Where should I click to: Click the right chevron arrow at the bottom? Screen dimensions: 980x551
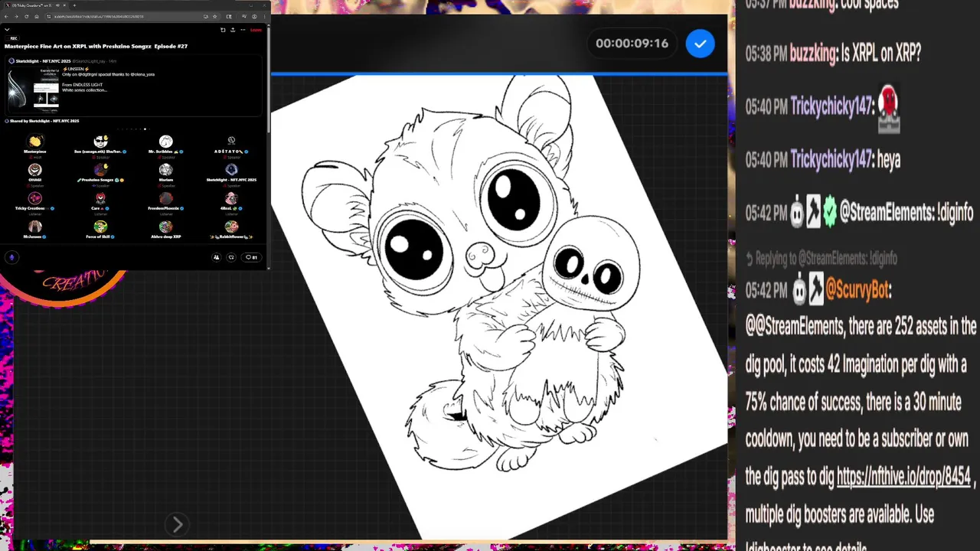(x=177, y=524)
